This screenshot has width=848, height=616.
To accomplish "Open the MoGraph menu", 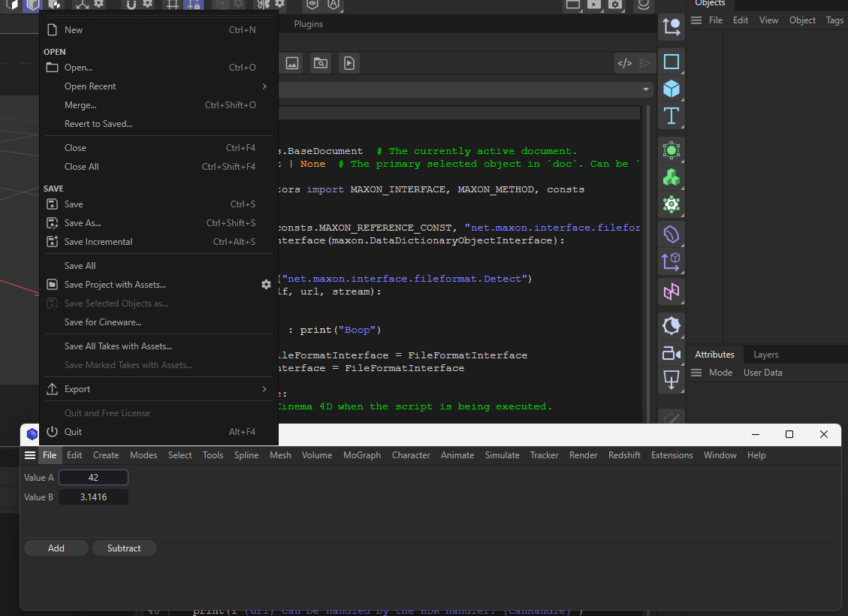I will click(362, 455).
